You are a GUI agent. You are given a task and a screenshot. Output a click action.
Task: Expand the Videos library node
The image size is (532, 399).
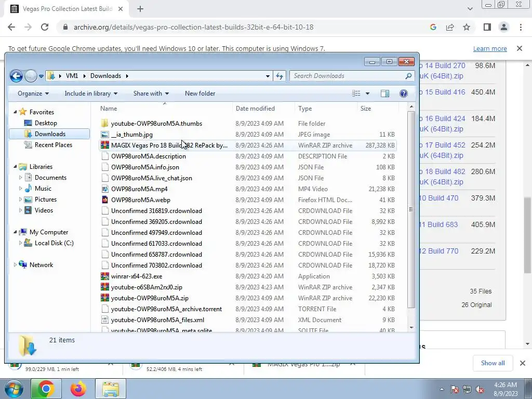20,210
